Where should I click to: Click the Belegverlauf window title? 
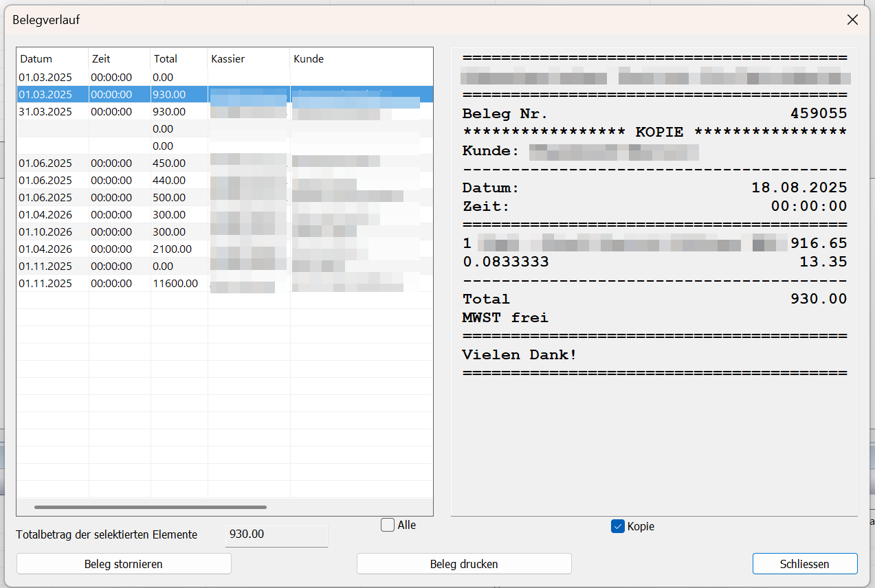point(46,20)
